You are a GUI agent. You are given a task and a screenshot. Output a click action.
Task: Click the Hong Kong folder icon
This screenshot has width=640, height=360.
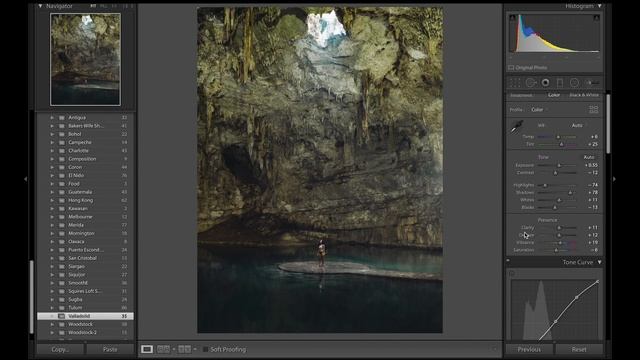click(62, 200)
